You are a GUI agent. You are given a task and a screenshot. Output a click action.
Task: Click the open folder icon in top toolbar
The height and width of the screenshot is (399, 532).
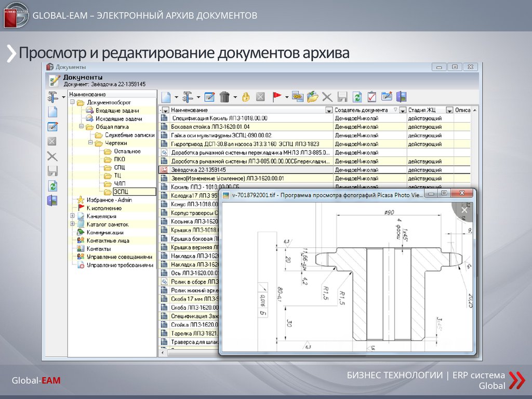[312, 97]
